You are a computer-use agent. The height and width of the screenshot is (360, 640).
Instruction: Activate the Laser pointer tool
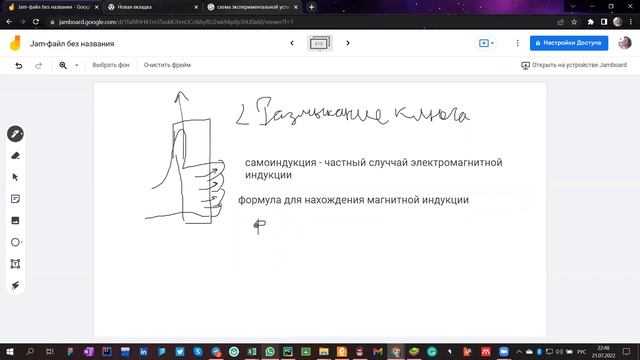[15, 285]
